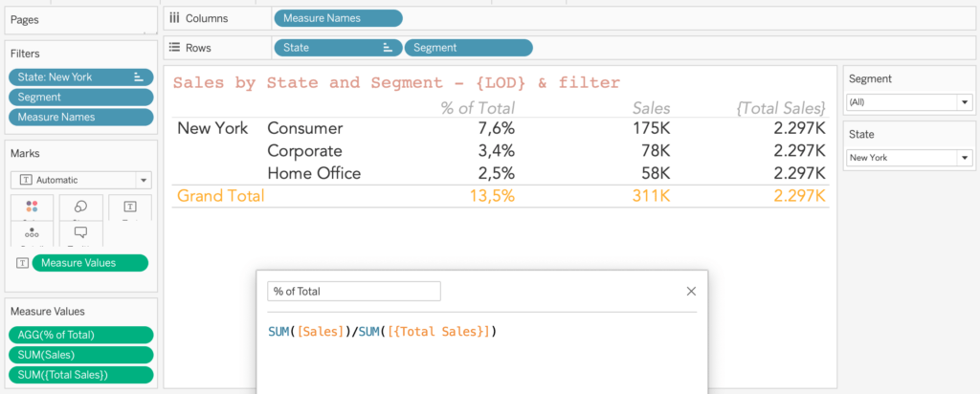Click the Color marks card icon
The width and height of the screenshot is (980, 394).
pyautogui.click(x=33, y=207)
